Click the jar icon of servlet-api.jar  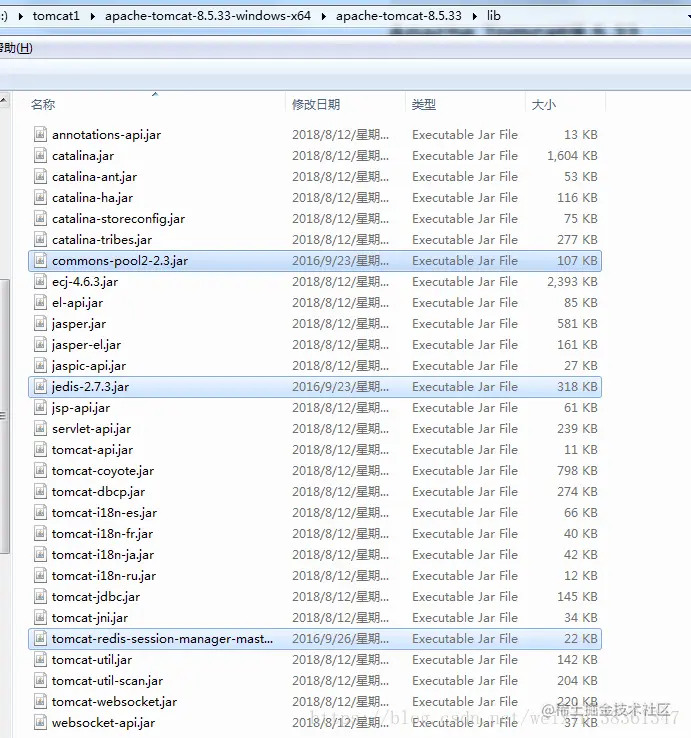coord(40,429)
